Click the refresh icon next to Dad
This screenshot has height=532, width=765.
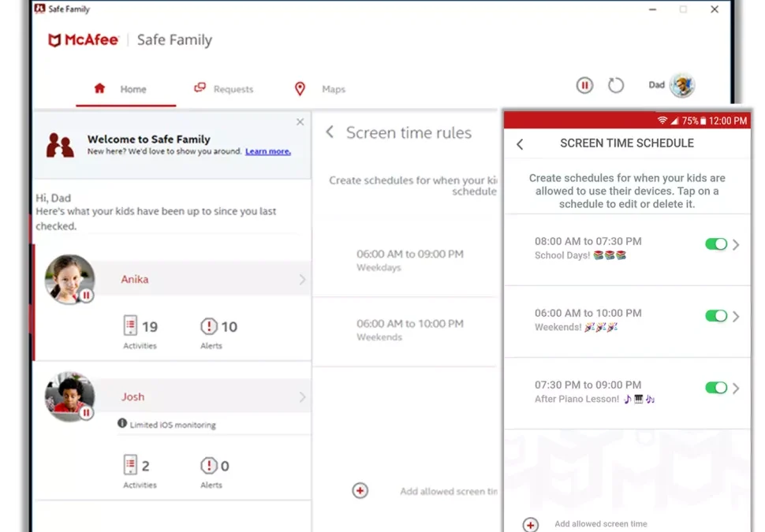(x=616, y=85)
